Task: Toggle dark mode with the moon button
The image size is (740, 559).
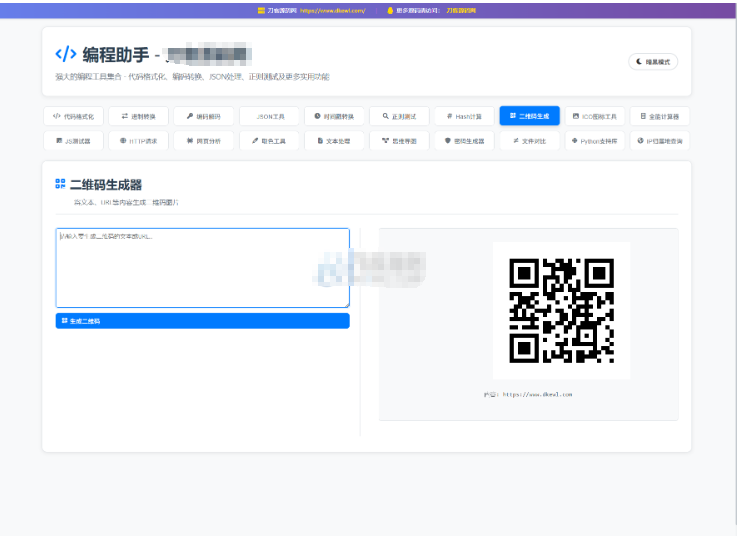Action: 653,62
